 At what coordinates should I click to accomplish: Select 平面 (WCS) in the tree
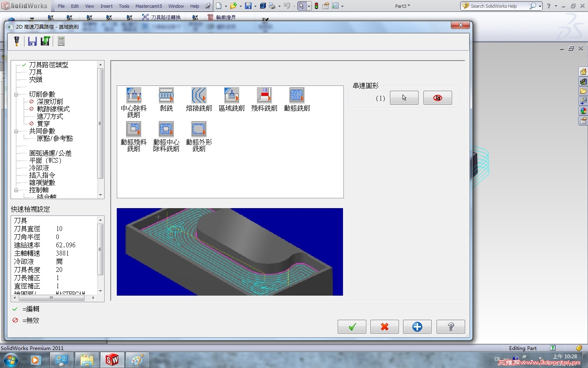tap(45, 160)
